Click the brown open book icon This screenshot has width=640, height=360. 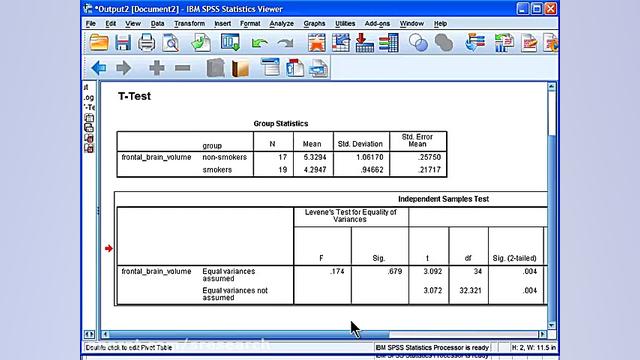(240, 68)
